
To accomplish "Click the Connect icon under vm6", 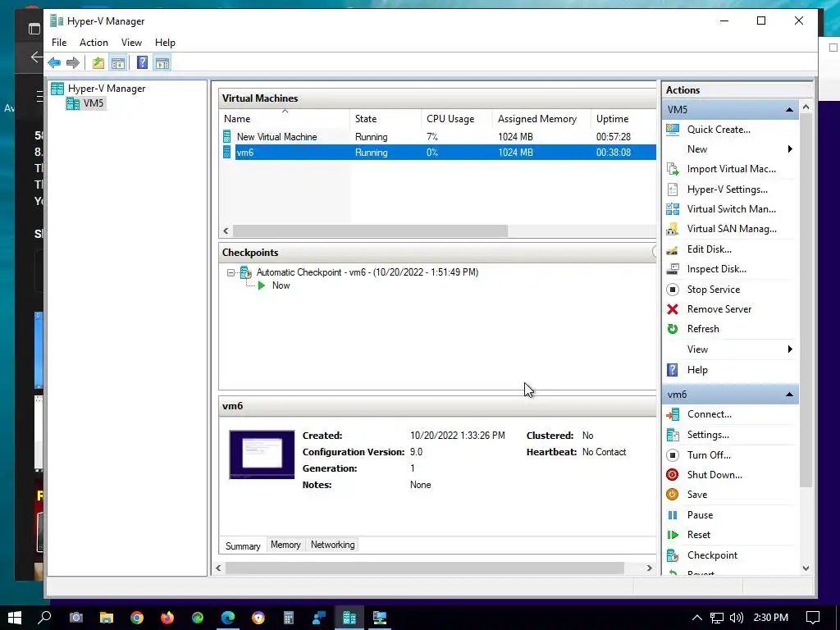I will 673,414.
